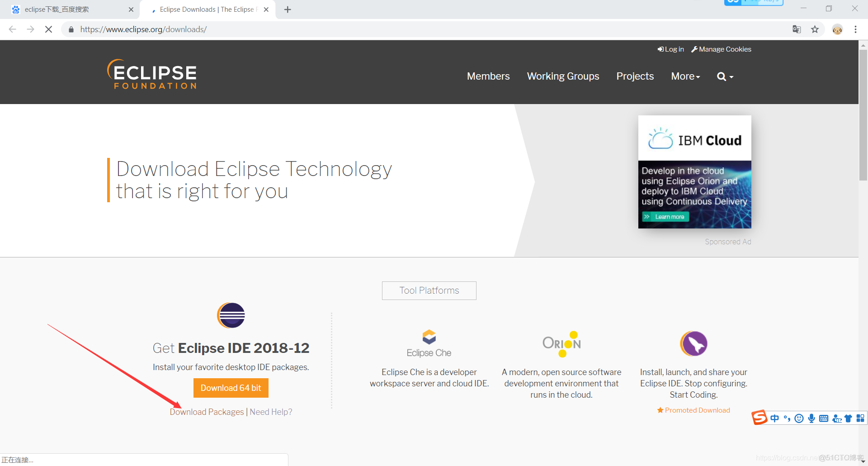The image size is (868, 466).
Task: Click the Orion logo
Action: 561,344
